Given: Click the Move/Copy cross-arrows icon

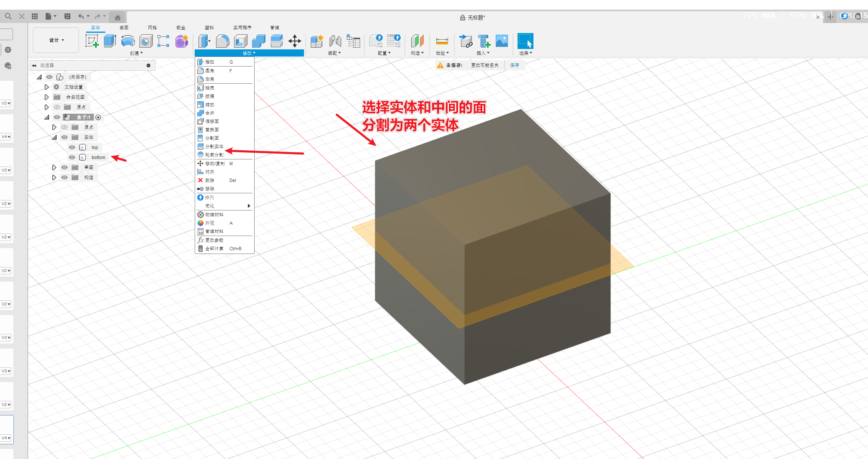Looking at the screenshot, I should (x=295, y=41).
